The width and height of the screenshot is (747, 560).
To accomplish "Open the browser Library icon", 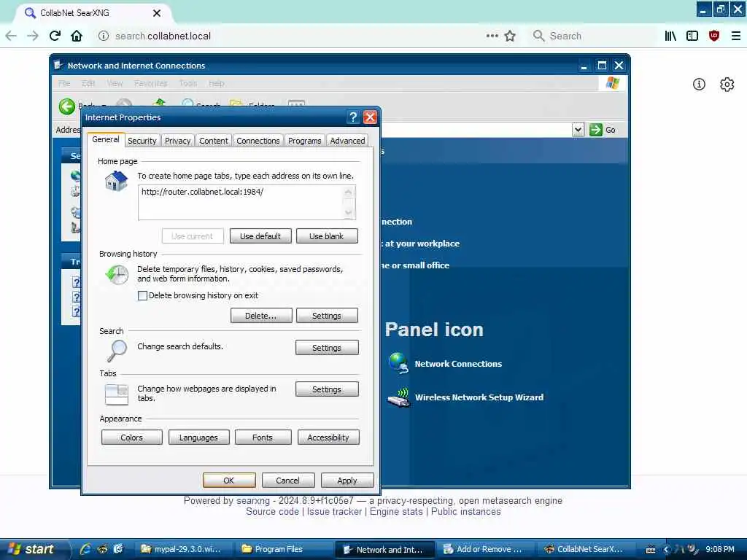I will 670,36.
